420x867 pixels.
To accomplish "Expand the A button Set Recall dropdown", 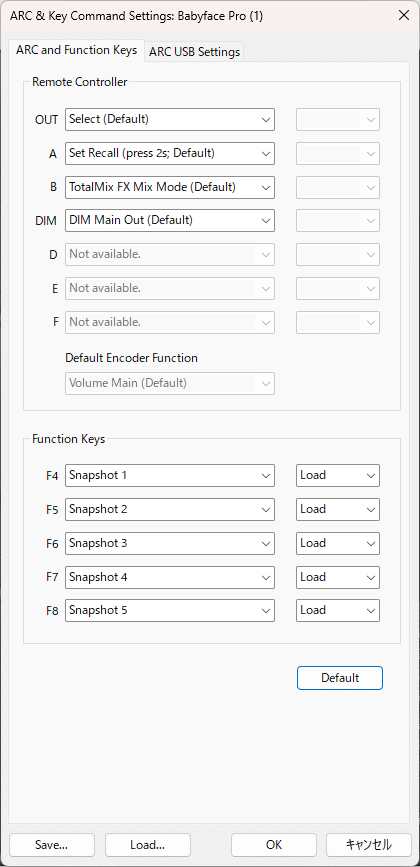I will (x=170, y=153).
